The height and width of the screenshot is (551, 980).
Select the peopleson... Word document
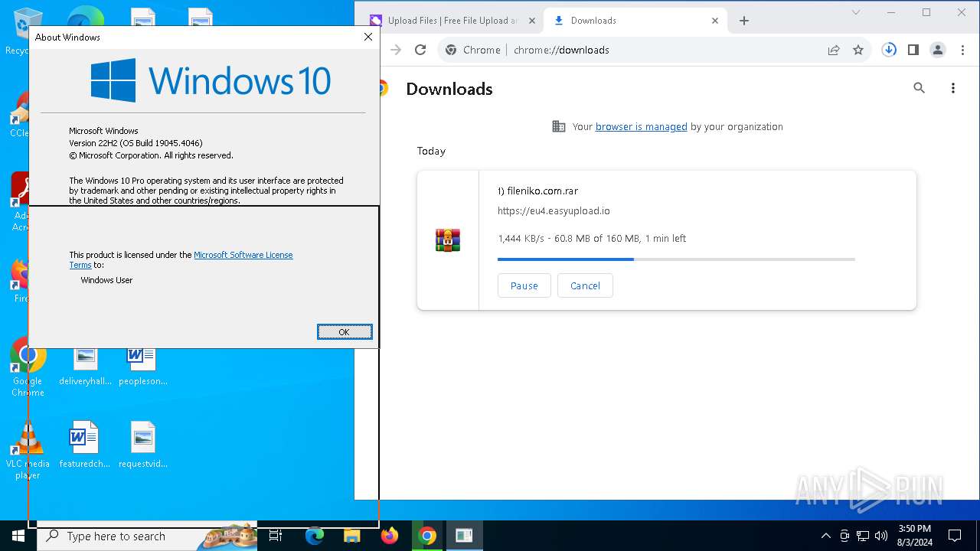click(143, 367)
